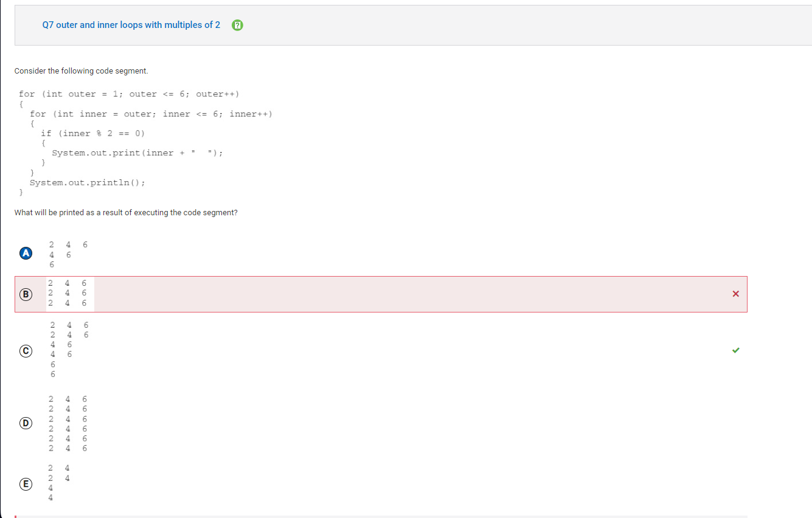The width and height of the screenshot is (812, 518).
Task: Click the green help icon beside the Q7 title
Action: (238, 25)
